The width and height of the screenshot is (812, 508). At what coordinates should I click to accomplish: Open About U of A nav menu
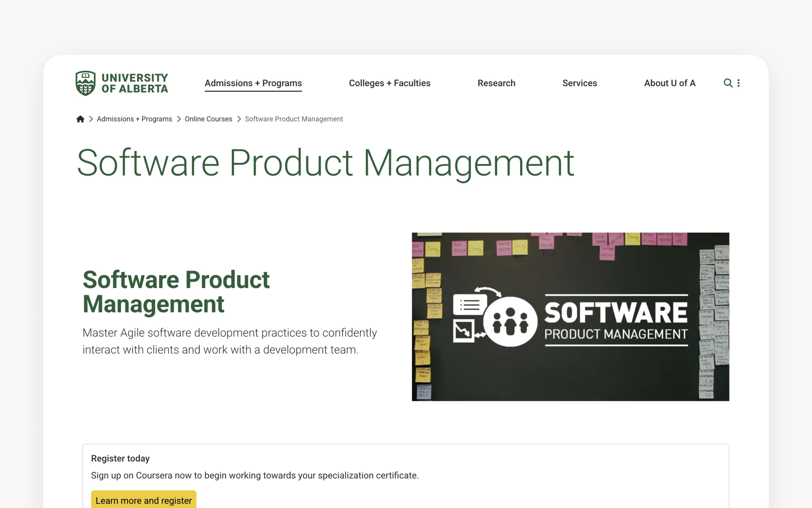(670, 83)
